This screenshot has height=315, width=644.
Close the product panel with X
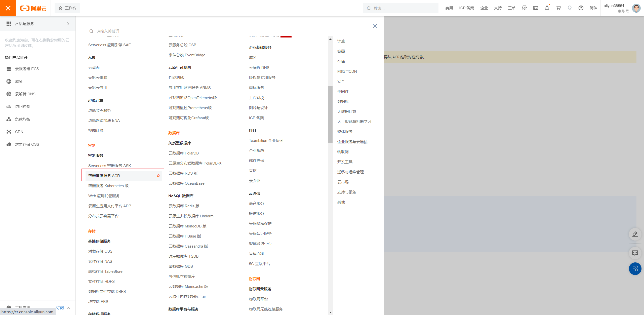point(375,26)
